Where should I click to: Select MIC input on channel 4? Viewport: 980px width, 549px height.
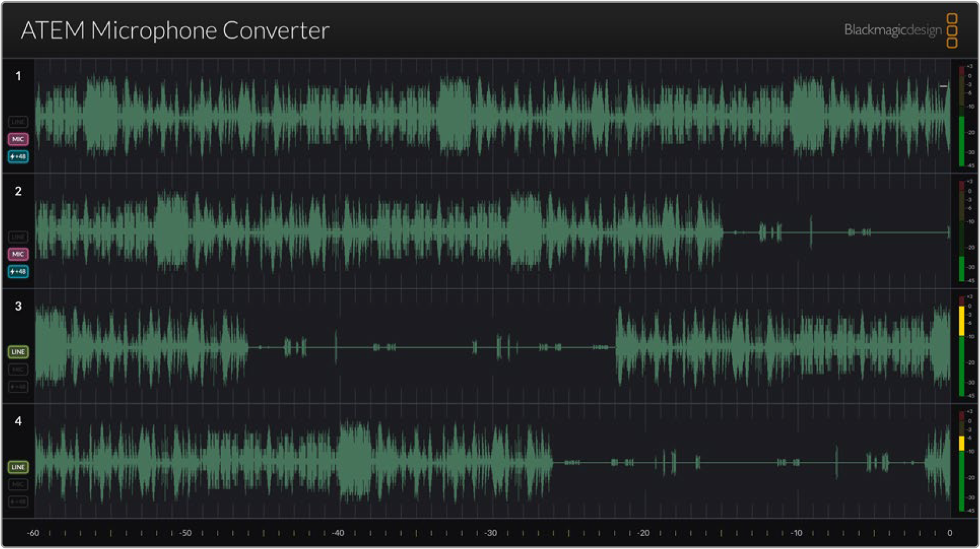pos(18,484)
